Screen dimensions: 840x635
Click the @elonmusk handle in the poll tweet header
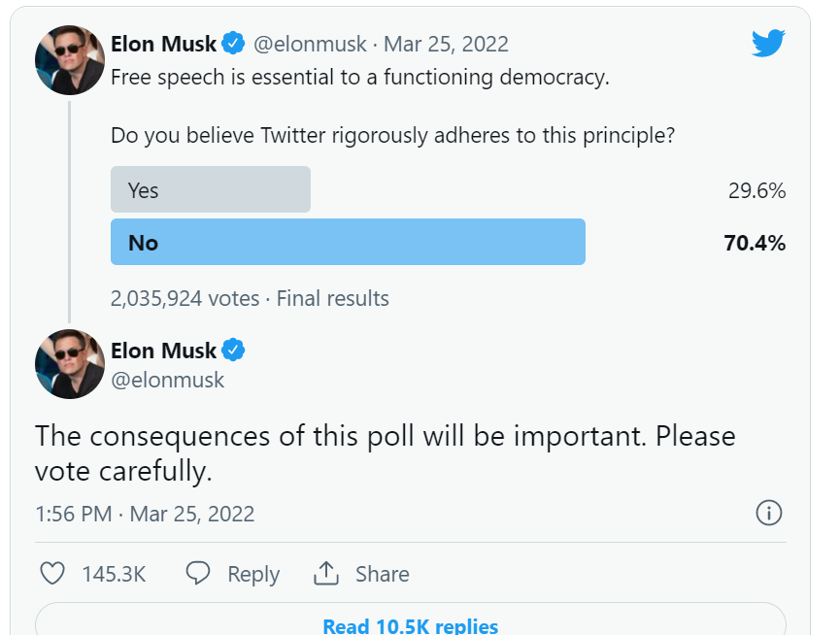coord(311,45)
